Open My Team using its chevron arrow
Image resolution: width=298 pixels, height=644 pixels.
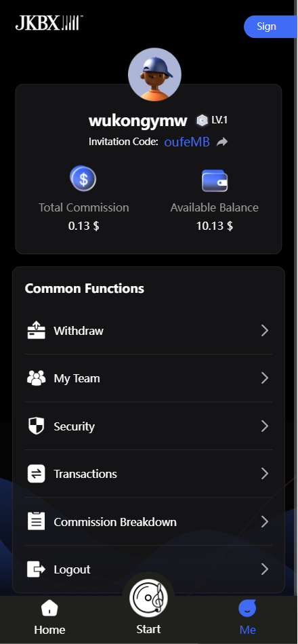pos(265,378)
